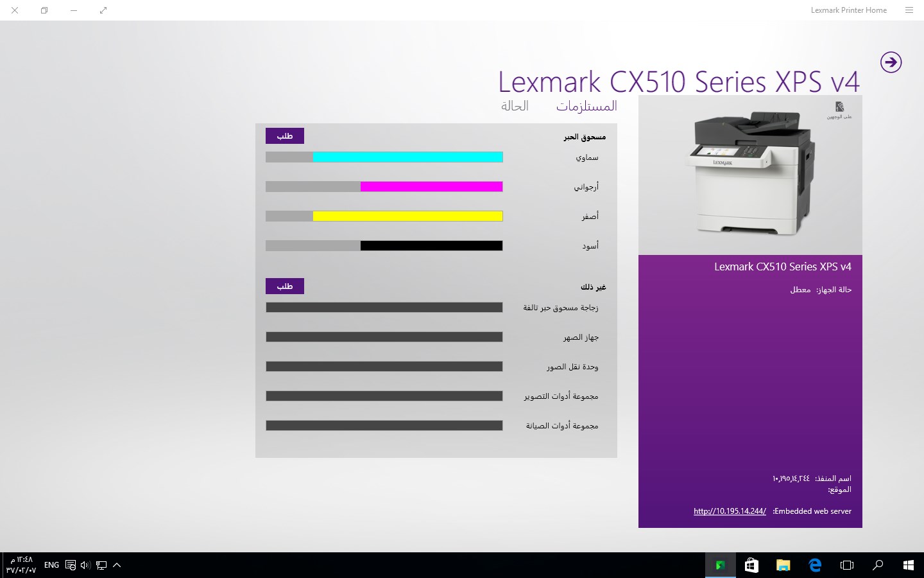Click port name اسم المنفذ text

pyautogui.click(x=812, y=478)
